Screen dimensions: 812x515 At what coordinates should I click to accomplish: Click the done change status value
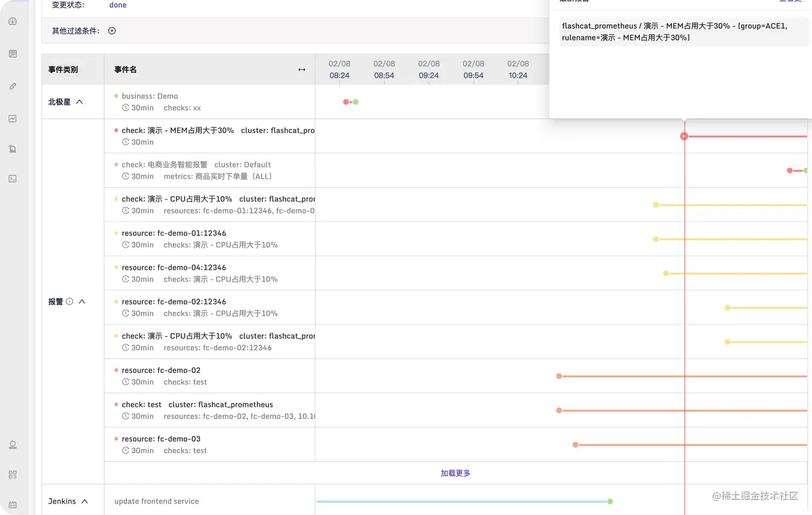click(118, 5)
